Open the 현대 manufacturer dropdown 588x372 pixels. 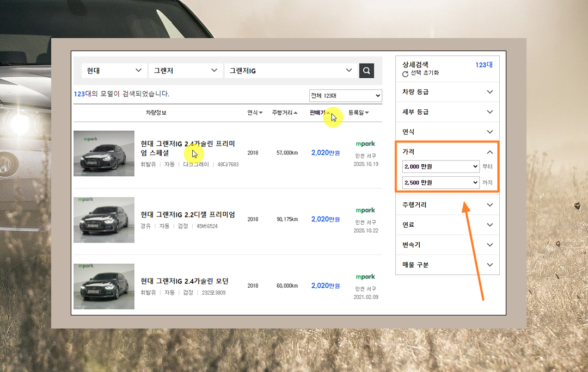[x=114, y=70]
